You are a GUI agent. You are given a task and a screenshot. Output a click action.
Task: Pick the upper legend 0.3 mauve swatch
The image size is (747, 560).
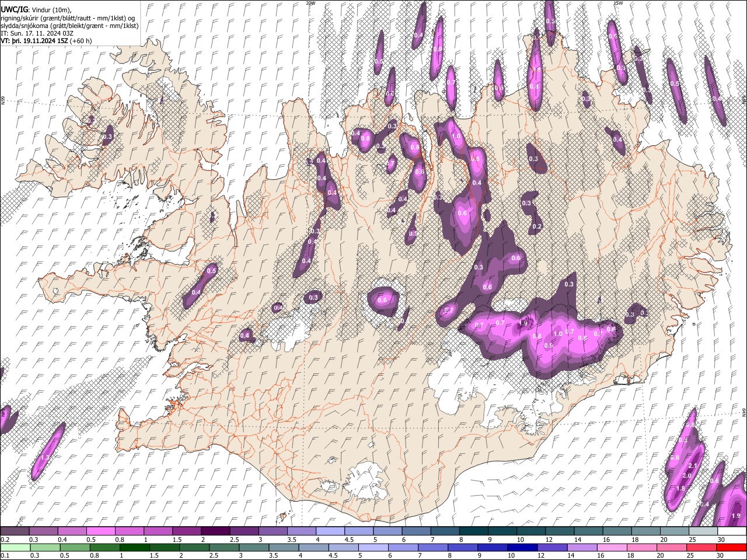(x=43, y=531)
